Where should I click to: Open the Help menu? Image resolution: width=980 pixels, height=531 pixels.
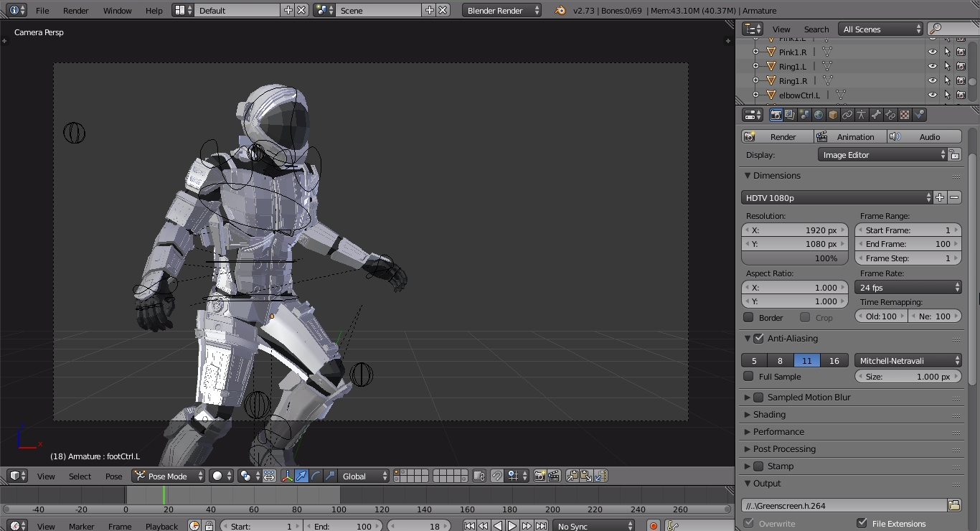tap(154, 10)
